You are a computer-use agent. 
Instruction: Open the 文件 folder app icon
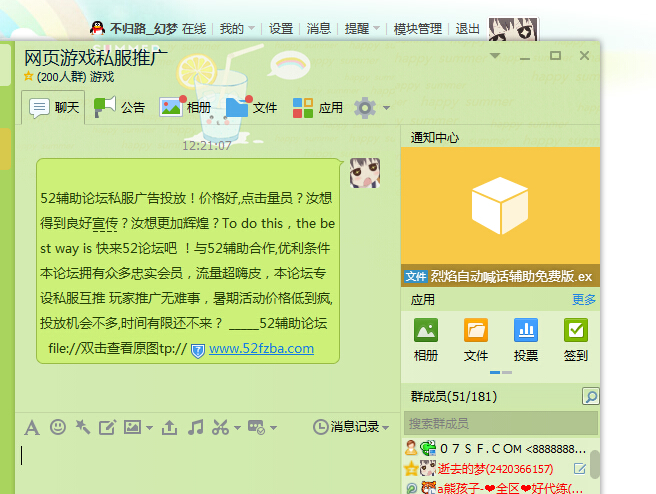(x=476, y=340)
